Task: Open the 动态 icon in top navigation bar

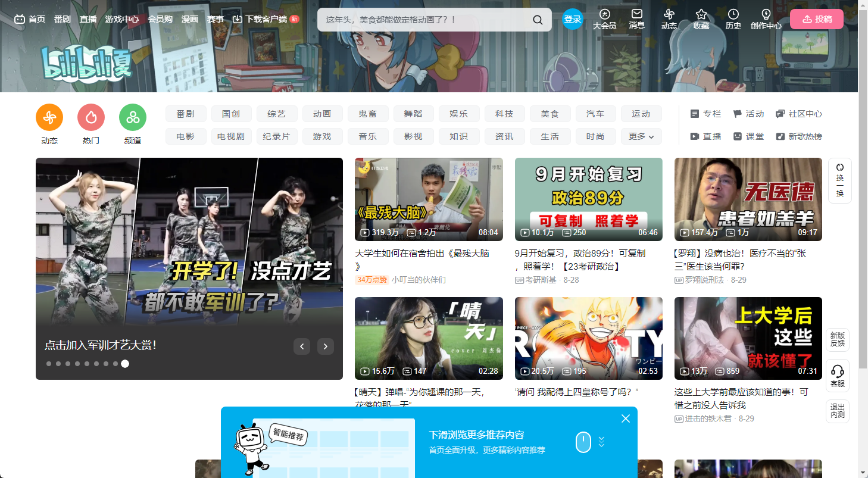Action: click(669, 19)
